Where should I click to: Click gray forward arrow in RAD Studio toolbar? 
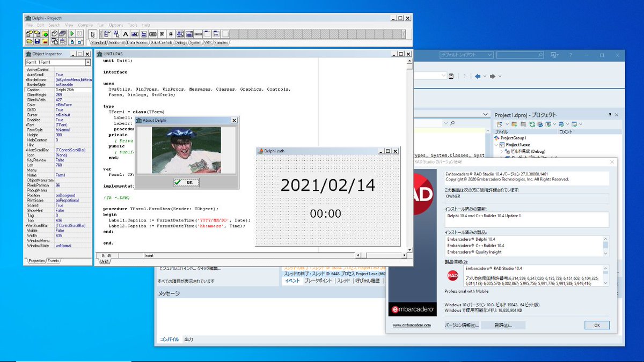[x=493, y=76]
